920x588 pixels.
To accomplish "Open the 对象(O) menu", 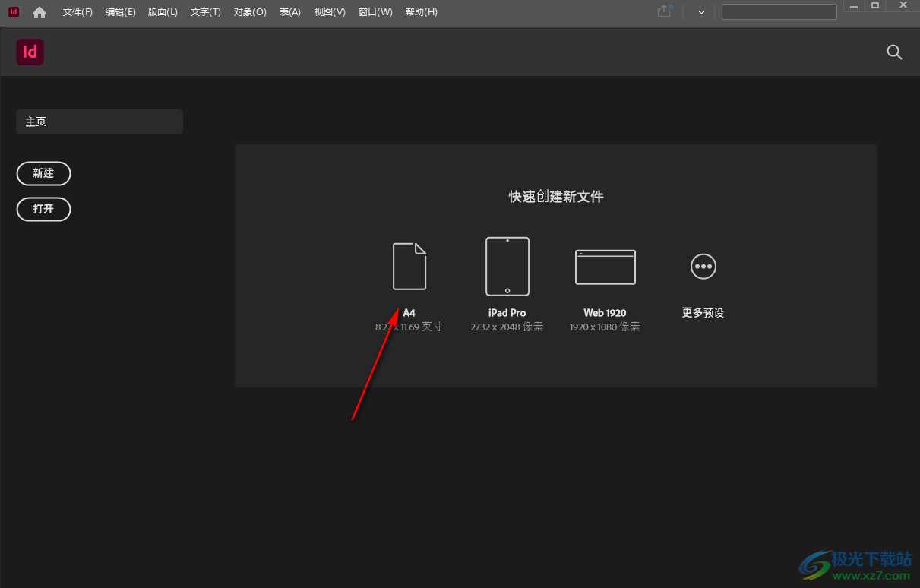I will 250,12.
